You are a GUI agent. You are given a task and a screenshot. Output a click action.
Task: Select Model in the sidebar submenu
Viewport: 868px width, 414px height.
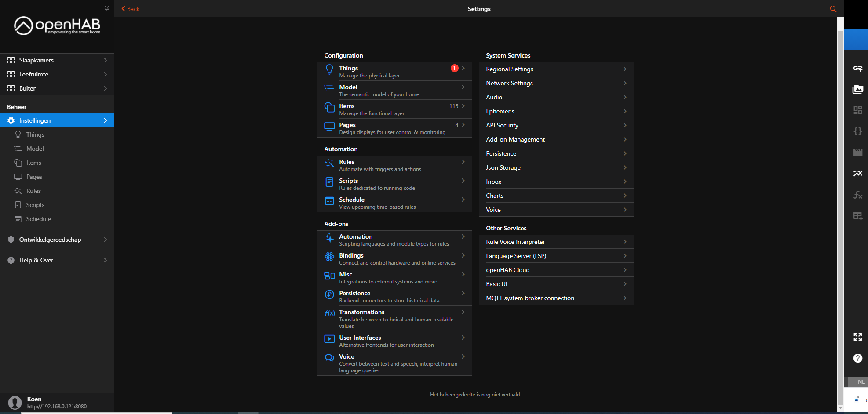pyautogui.click(x=57, y=149)
